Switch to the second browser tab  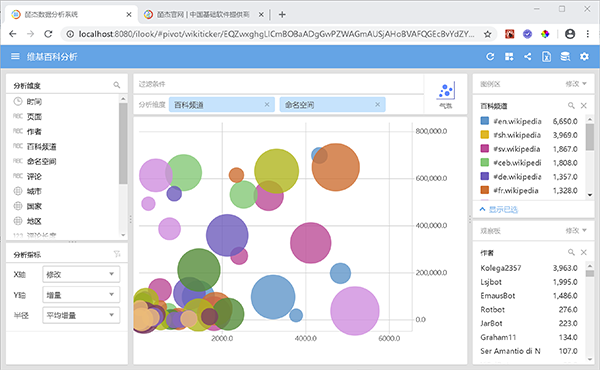(x=203, y=15)
